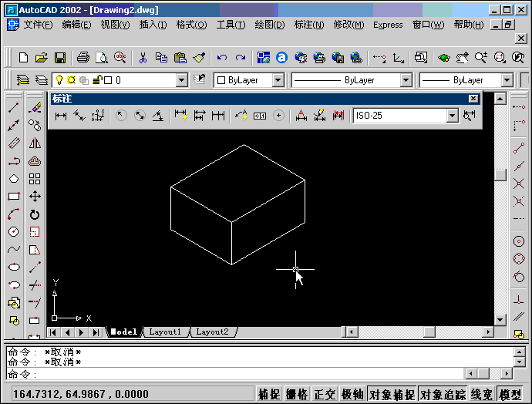Save the drawing with the floppy disk icon
Viewport: 532px width, 404px height.
[60, 57]
